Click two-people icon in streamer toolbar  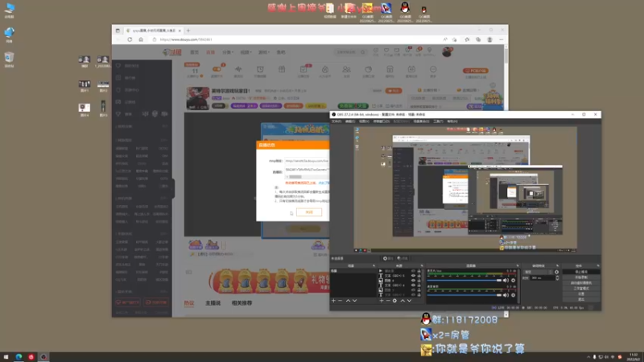point(347,69)
